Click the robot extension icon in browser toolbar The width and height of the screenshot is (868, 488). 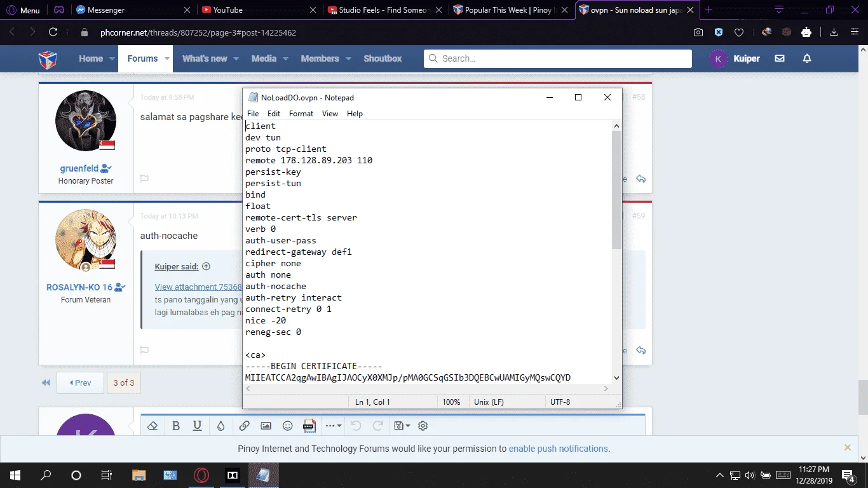pos(806,32)
